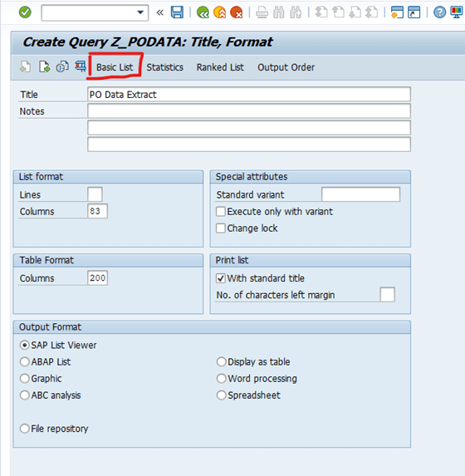Click the red Cancel icon

click(236, 12)
